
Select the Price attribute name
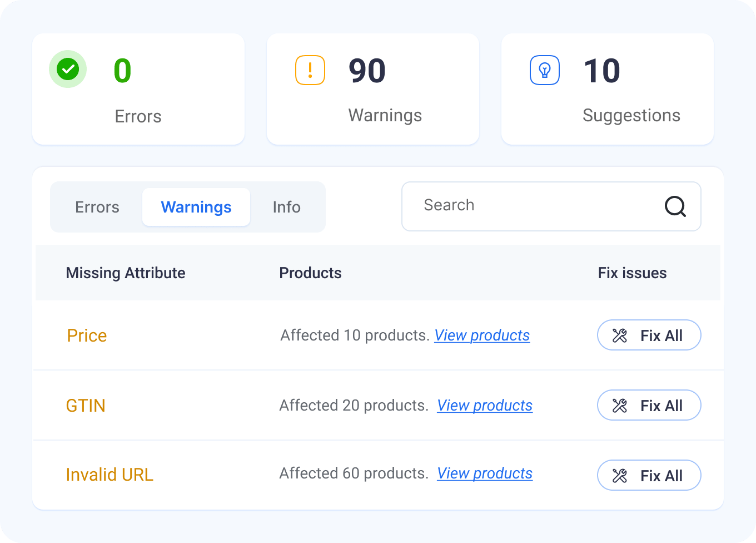point(87,335)
